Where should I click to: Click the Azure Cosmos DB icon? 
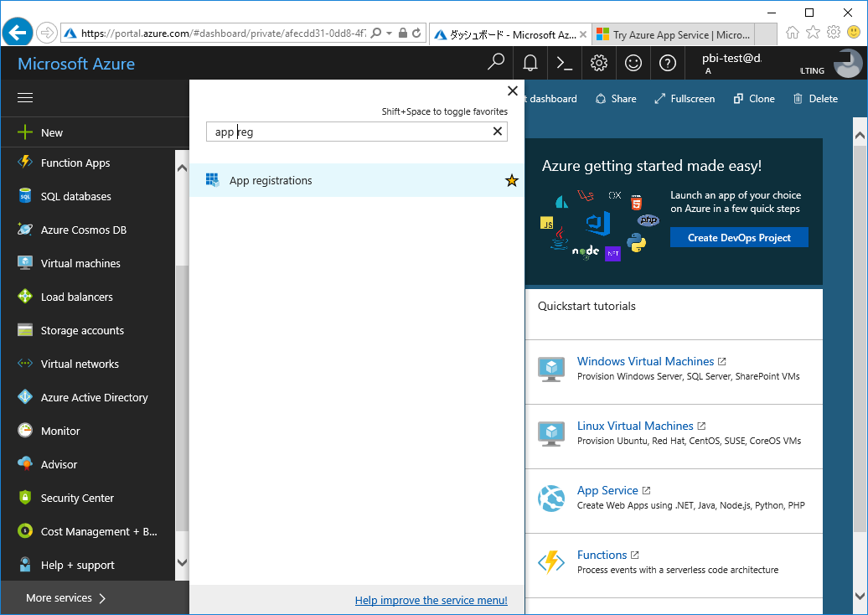pyautogui.click(x=25, y=230)
